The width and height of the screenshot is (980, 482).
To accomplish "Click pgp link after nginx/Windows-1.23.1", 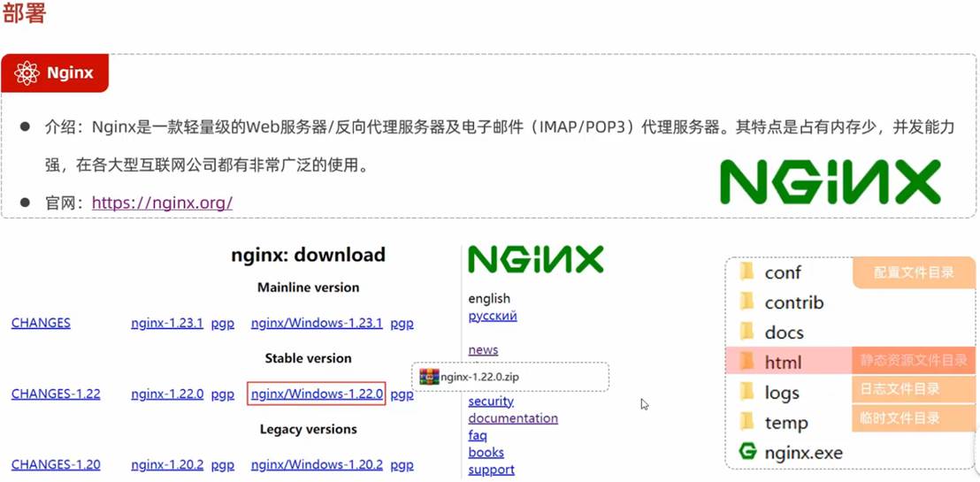I will tap(402, 324).
